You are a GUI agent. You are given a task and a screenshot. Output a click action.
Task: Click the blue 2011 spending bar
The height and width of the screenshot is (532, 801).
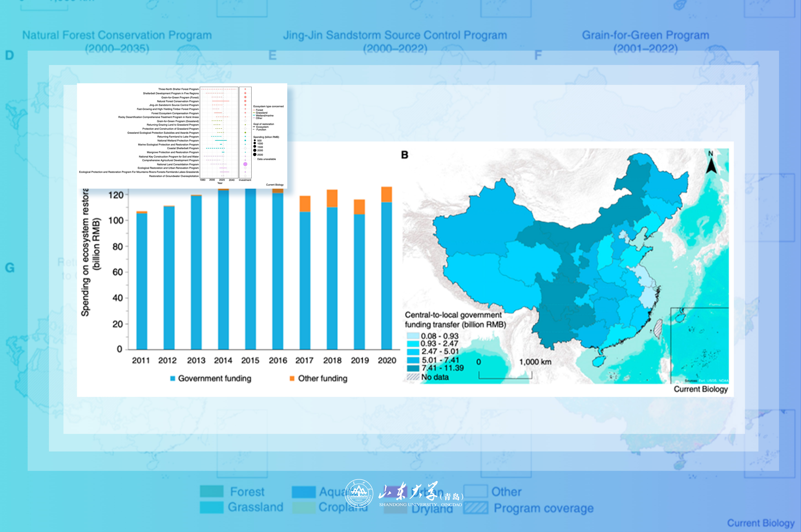click(142, 281)
